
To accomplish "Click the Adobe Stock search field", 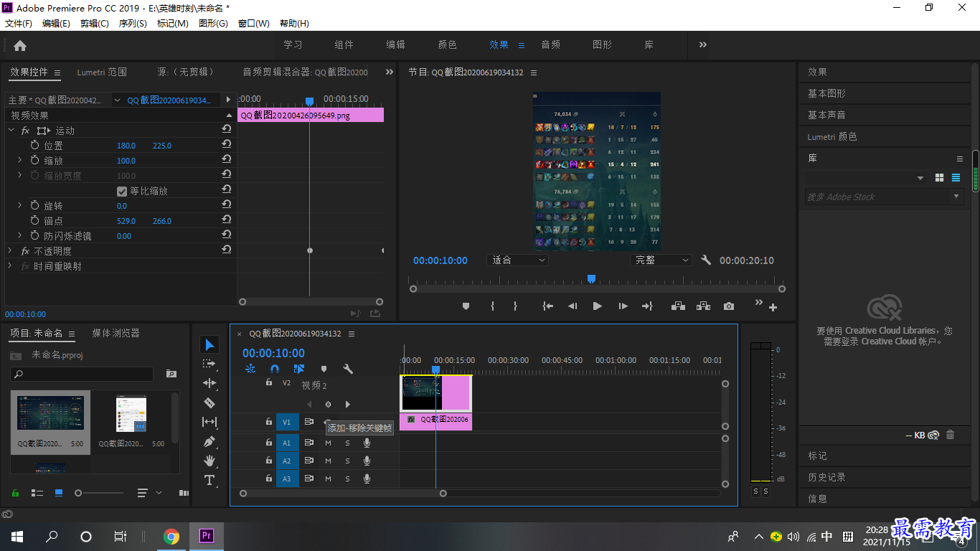I will click(x=878, y=197).
